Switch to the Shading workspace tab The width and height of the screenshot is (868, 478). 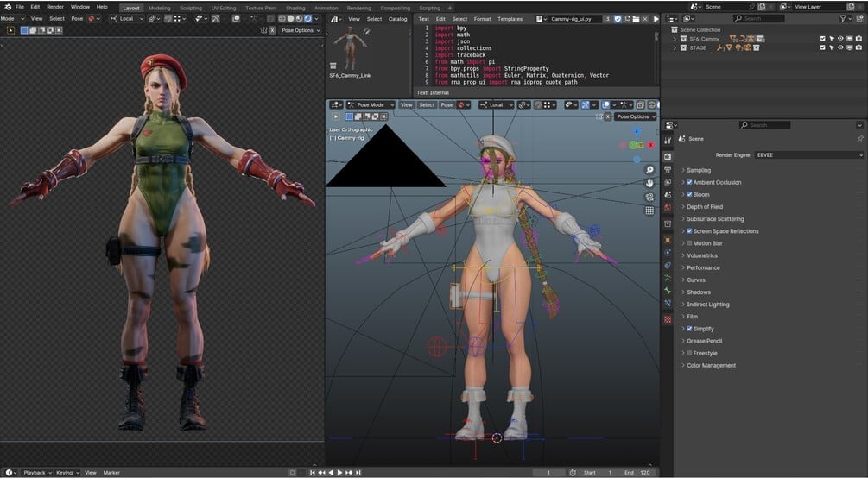295,9
